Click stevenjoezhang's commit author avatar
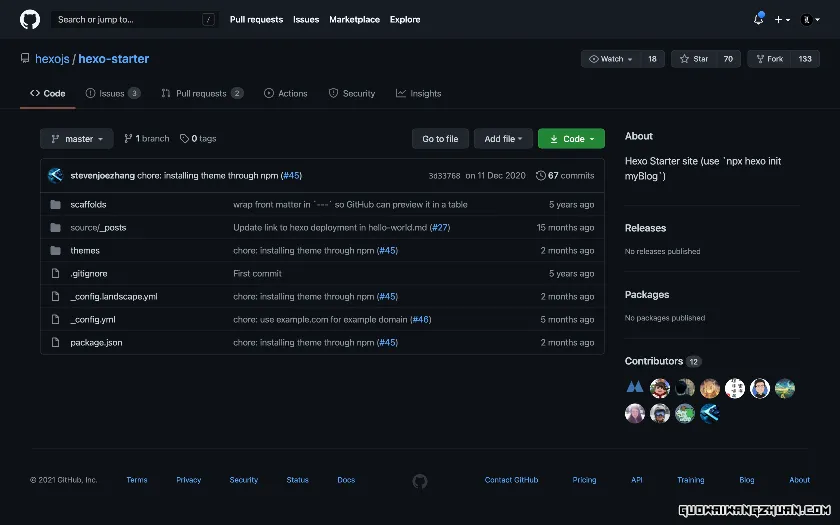Image resolution: width=840 pixels, height=525 pixels. pos(56,175)
